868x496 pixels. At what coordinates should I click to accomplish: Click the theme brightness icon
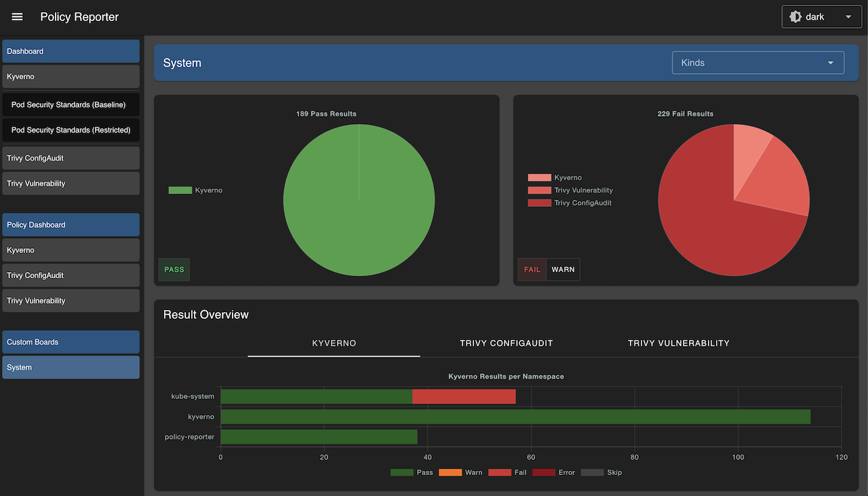[795, 17]
